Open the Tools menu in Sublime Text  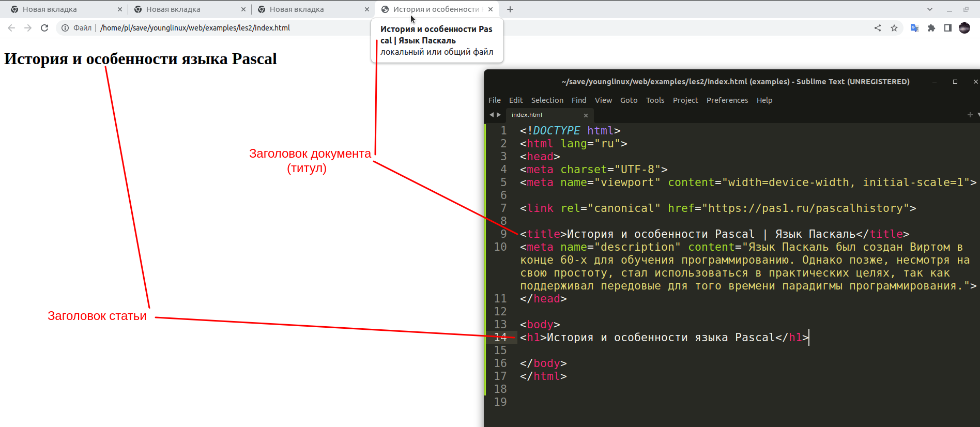(655, 100)
